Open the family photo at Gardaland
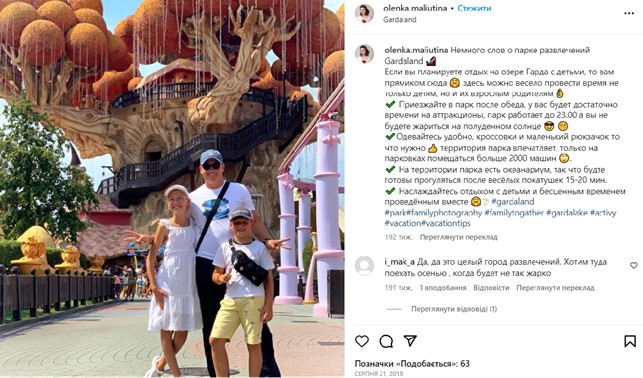This screenshot has height=378, width=643. 172,189
